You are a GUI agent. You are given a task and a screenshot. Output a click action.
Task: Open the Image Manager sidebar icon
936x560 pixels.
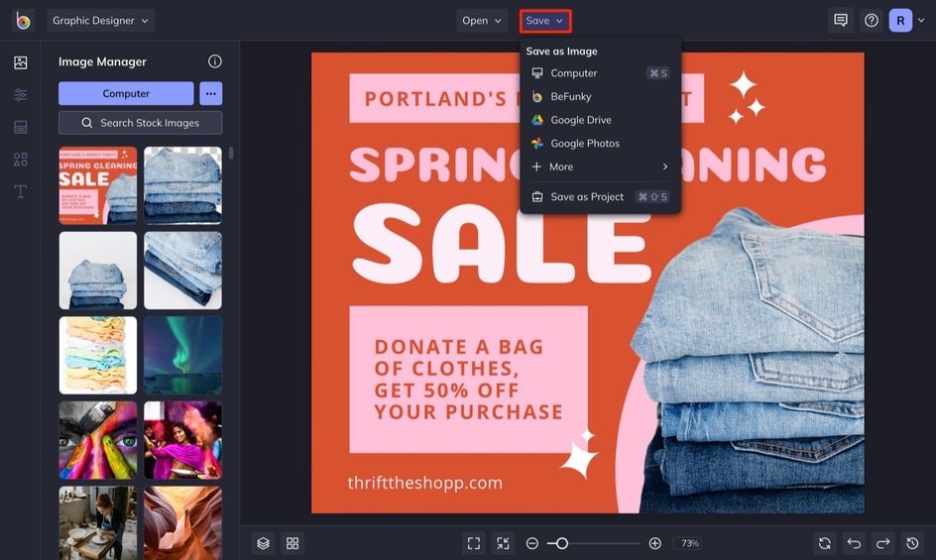click(20, 62)
